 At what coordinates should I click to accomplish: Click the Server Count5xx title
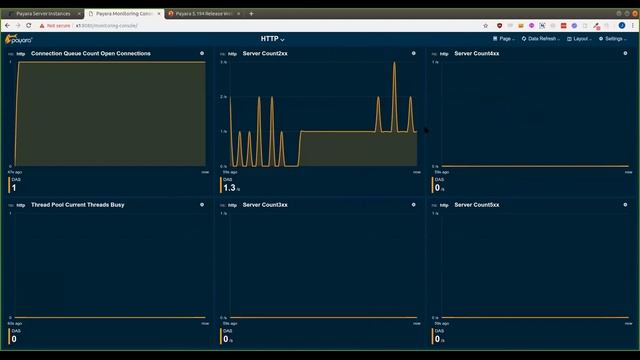click(476, 205)
